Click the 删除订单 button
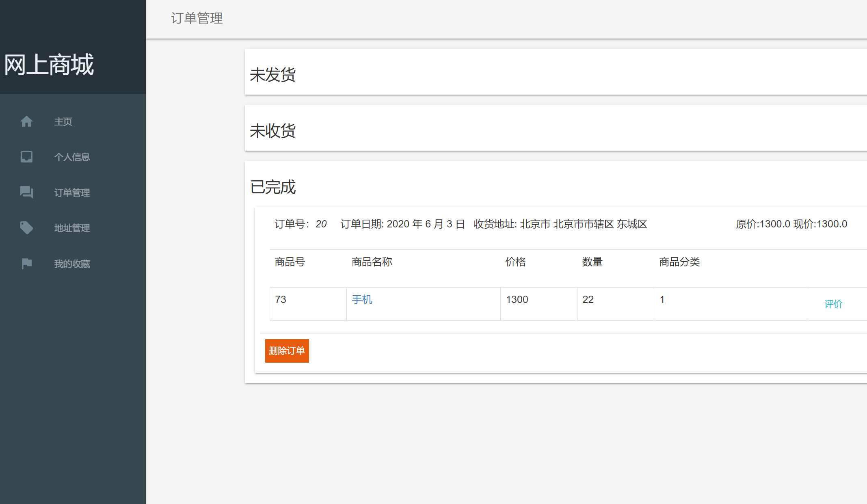The height and width of the screenshot is (504, 867). point(287,350)
